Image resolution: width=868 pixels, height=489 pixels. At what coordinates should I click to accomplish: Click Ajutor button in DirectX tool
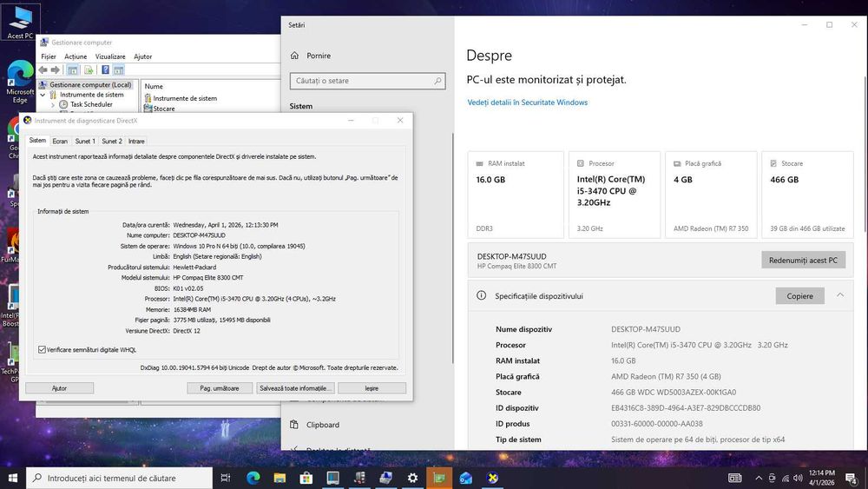click(59, 388)
